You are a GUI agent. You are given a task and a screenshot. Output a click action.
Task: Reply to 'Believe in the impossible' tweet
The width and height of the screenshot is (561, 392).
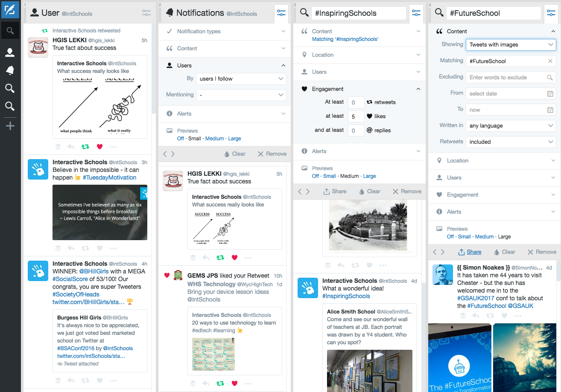(x=71, y=248)
